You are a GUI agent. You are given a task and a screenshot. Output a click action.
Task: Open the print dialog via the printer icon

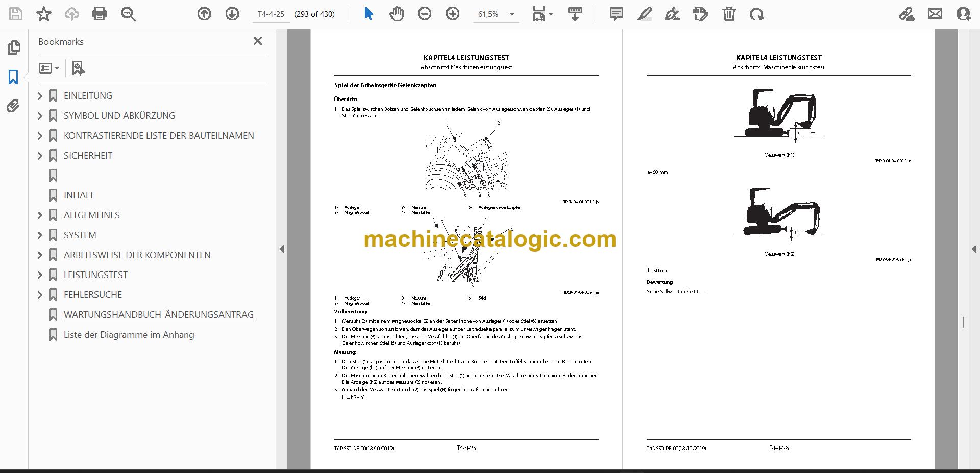[100, 14]
